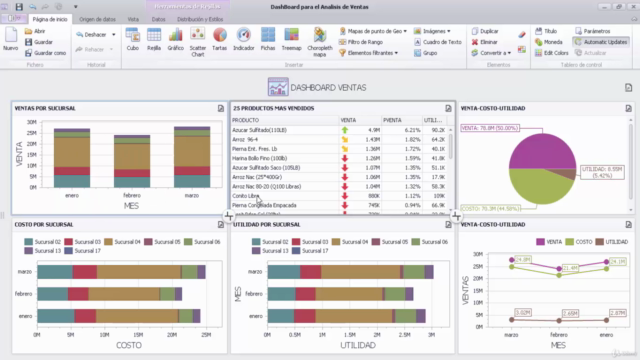Add a Cuadro de Texto item
This screenshot has width=640, height=360.
[438, 42]
